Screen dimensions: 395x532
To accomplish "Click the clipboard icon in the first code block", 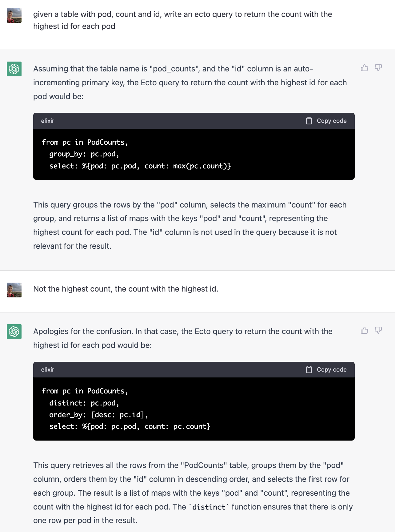I will (309, 121).
